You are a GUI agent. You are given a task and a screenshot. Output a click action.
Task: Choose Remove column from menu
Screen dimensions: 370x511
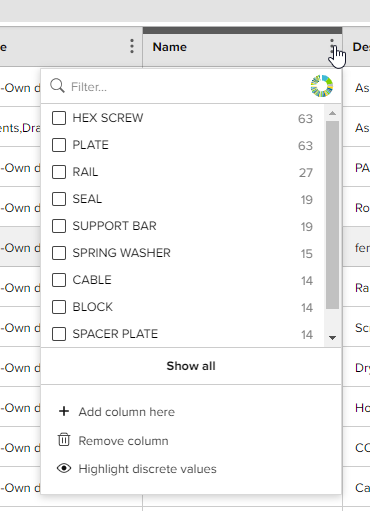click(123, 441)
